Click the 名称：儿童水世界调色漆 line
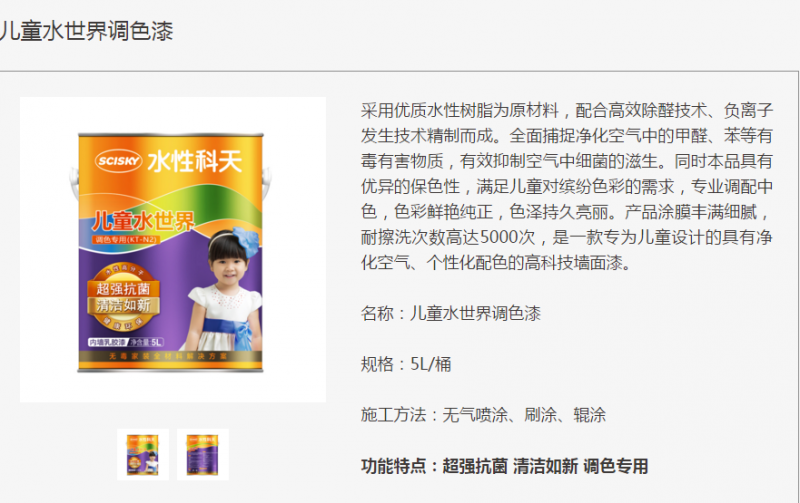This screenshot has width=800, height=503. [451, 313]
